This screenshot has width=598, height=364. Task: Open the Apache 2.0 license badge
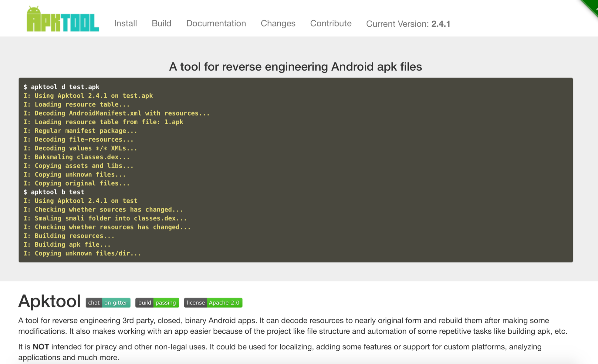coord(213,302)
